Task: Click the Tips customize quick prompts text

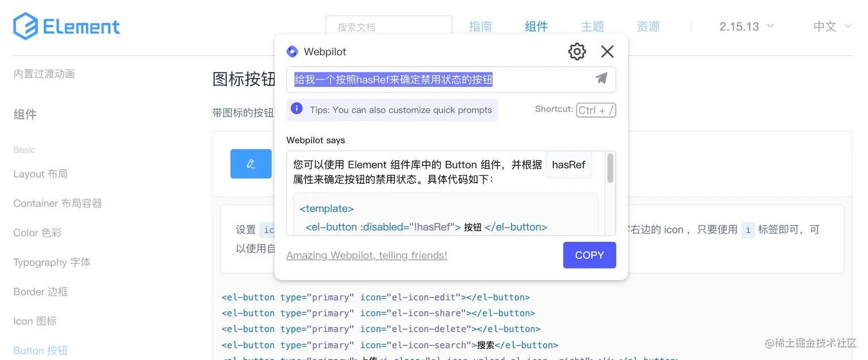Action: [401, 110]
